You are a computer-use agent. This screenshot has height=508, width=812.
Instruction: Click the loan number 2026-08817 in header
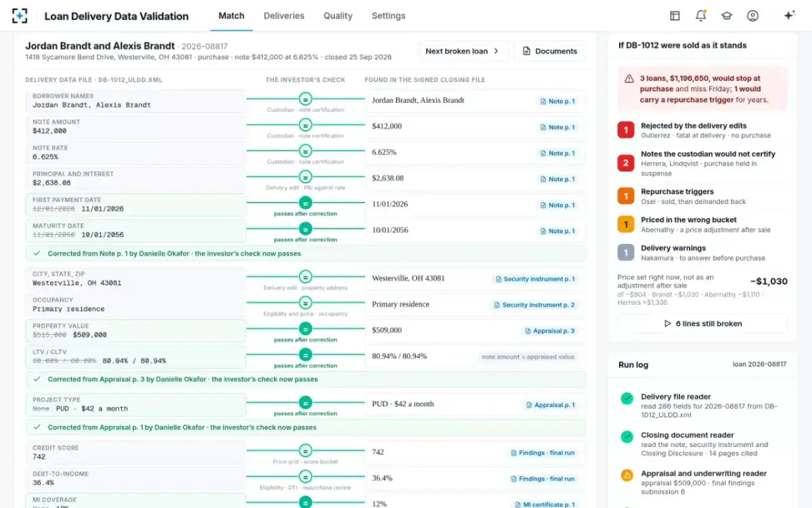(205, 47)
